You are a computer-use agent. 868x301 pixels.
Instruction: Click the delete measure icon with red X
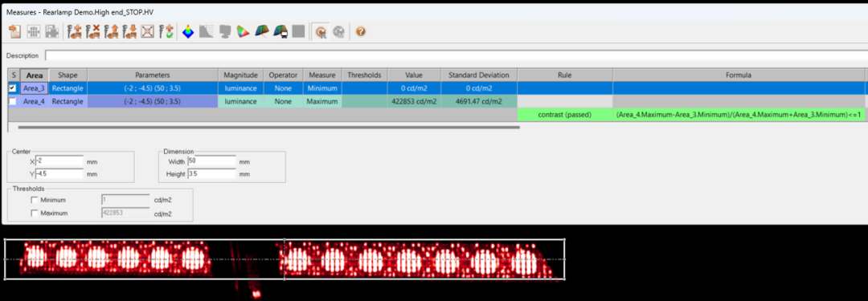point(93,32)
